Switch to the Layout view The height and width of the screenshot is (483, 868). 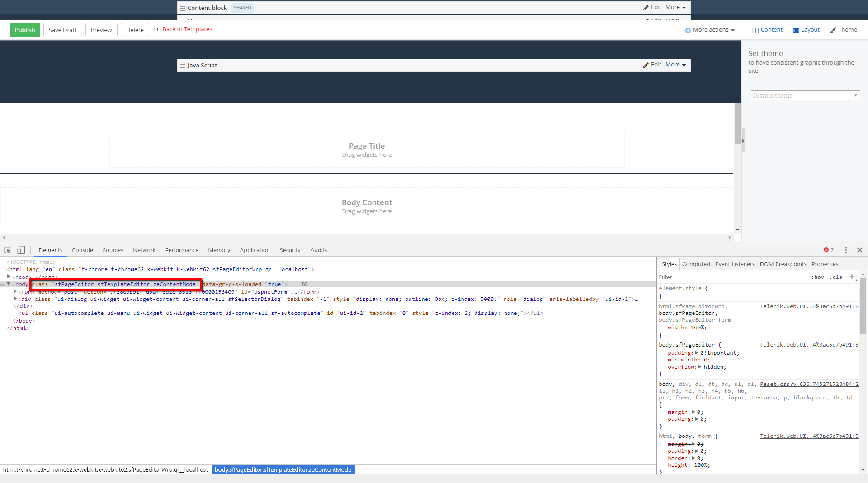pos(806,30)
